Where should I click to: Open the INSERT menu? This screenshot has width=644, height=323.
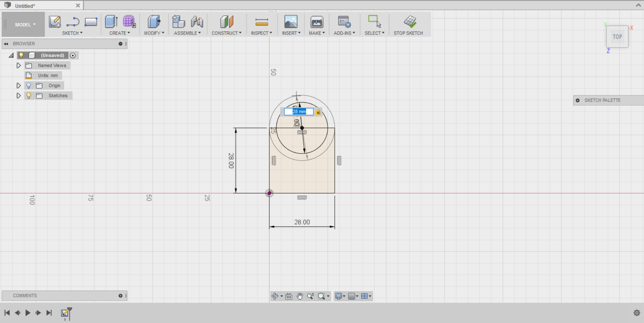pos(291,33)
